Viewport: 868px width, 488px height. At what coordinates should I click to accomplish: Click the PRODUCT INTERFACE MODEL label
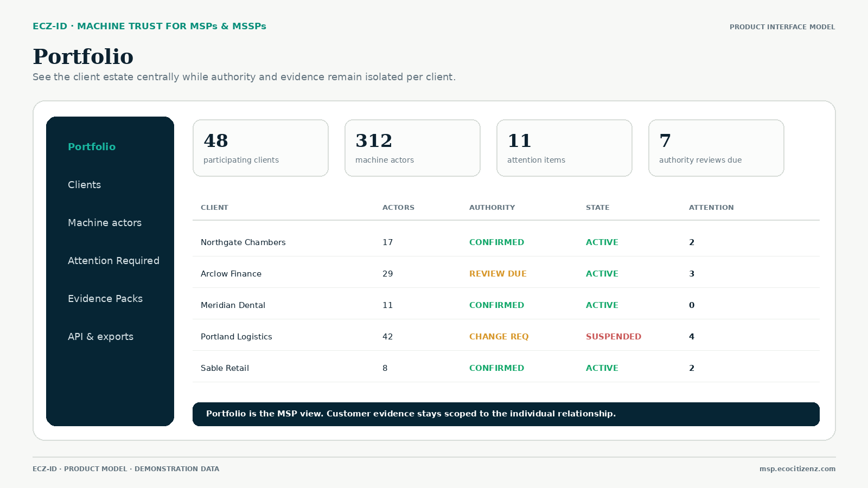[x=782, y=27]
